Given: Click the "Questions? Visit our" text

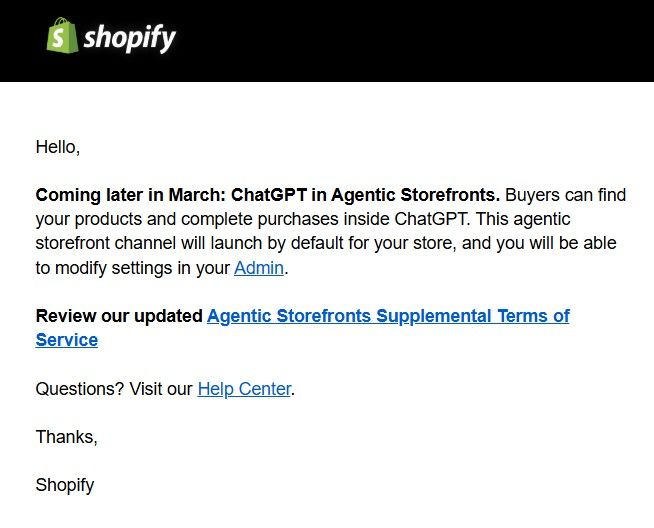Looking at the screenshot, I should [114, 389].
